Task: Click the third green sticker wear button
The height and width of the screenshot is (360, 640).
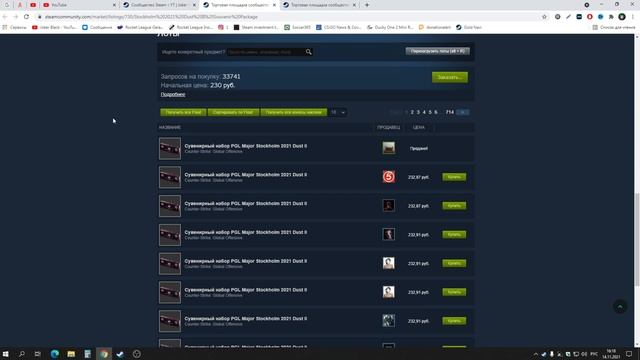Action: [293, 112]
